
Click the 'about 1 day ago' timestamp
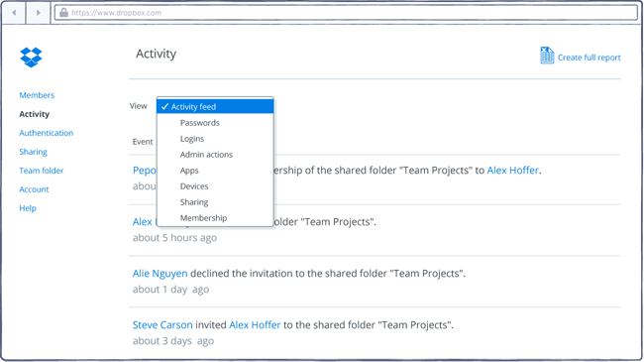(170, 290)
